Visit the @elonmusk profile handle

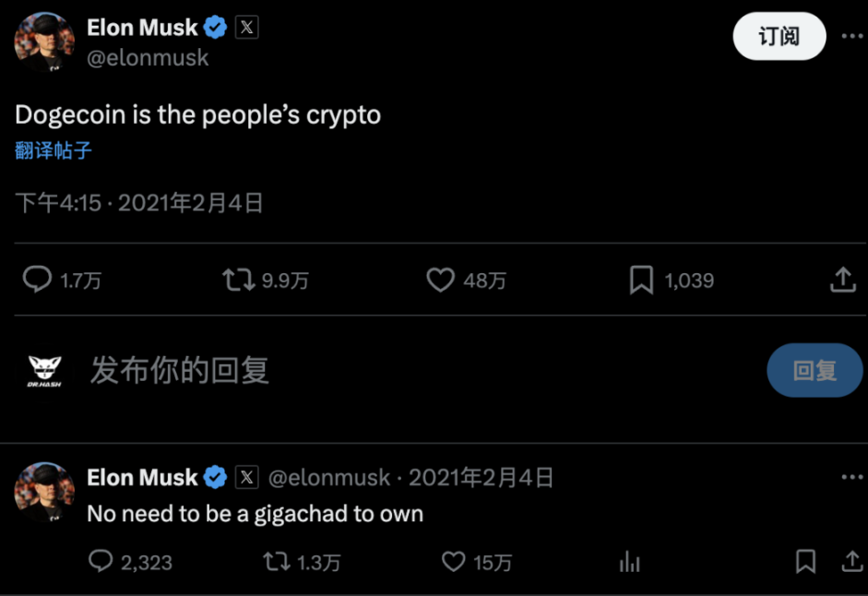click(149, 57)
